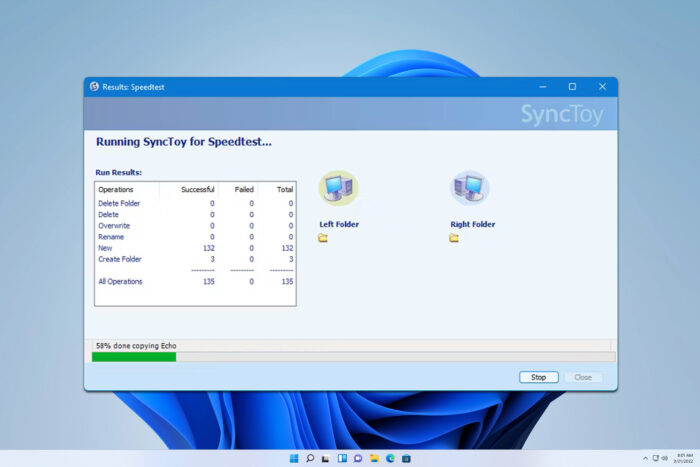This screenshot has width=700, height=467.
Task: Click the Successful column header
Action: pyautogui.click(x=198, y=190)
